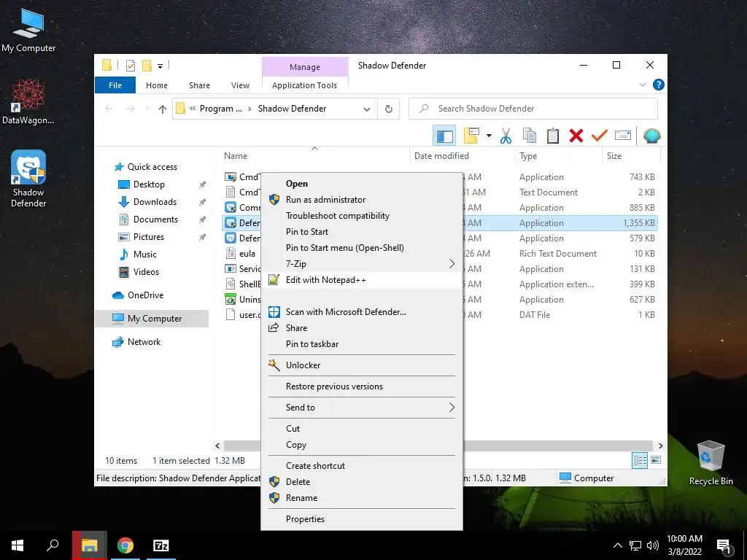Open Classic Explorer settings shell icon

(x=651, y=136)
